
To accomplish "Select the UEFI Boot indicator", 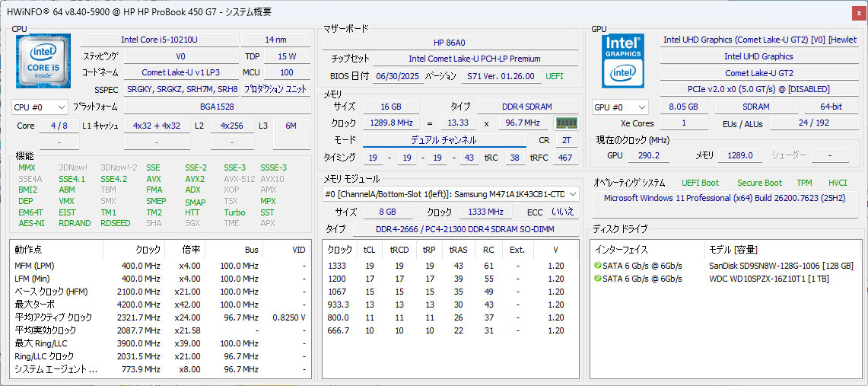I will pos(698,183).
